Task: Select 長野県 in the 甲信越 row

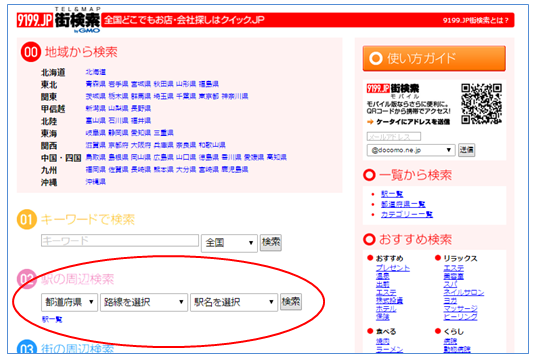Action: click(x=141, y=108)
